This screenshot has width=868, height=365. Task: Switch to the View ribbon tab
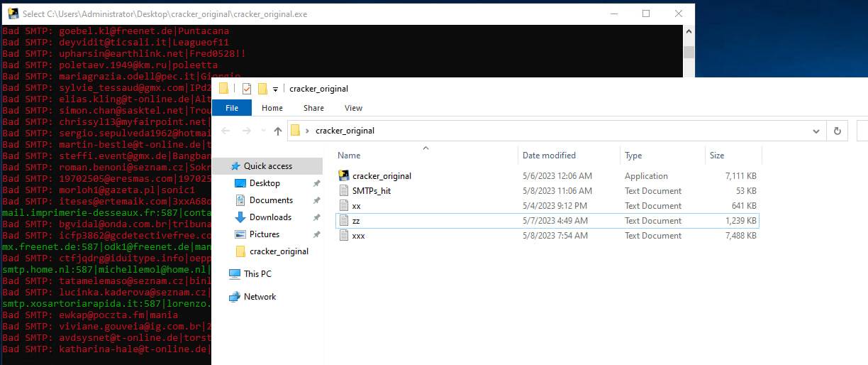(353, 108)
